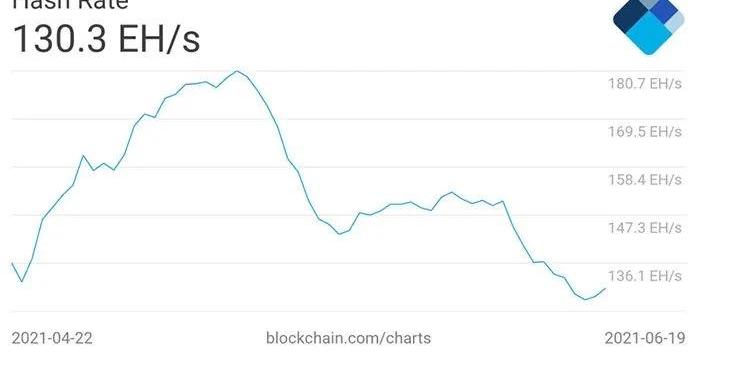
Task: Click the Blockchain.com diamond logo
Action: coord(649,25)
